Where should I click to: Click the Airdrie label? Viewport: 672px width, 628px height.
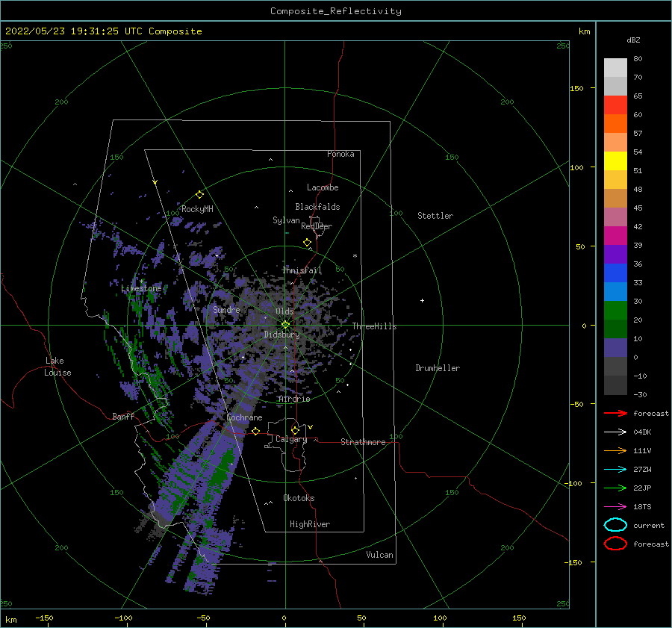(x=294, y=399)
